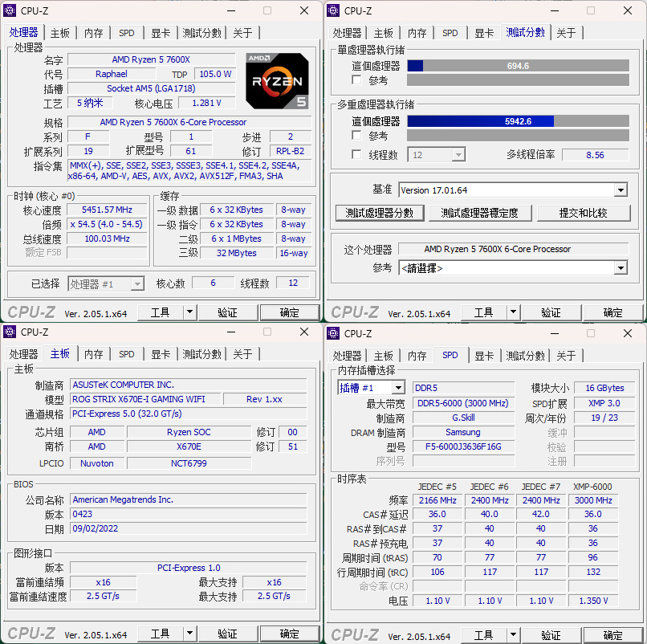The image size is (647, 644).
Task: Click 提交和比较 button
Action: coord(583,213)
